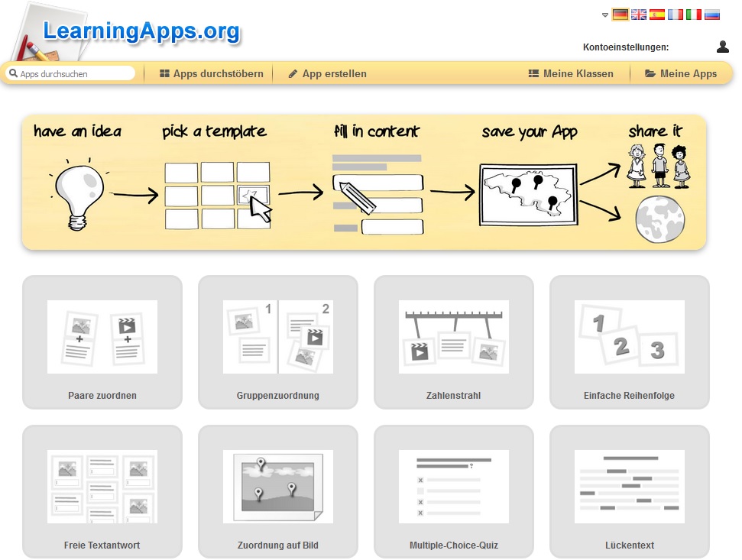Viewport: 742px width, 560px height.
Task: Open account via user silhouette icon
Action: pyautogui.click(x=723, y=47)
